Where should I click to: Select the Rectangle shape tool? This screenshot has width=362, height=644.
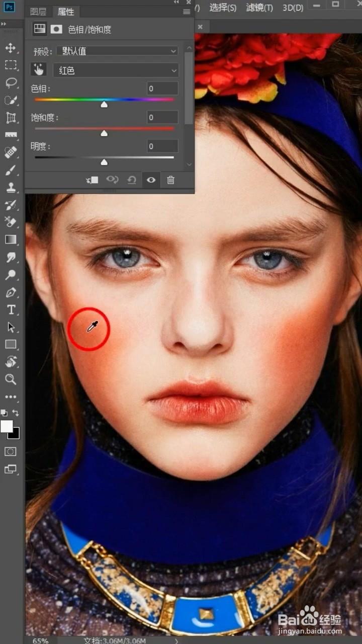(11, 344)
